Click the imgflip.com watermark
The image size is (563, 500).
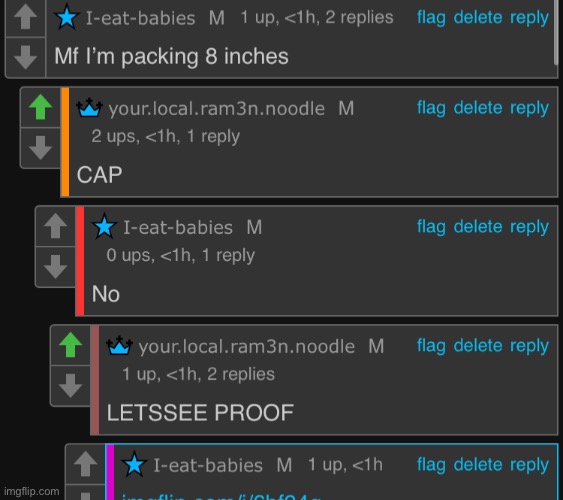coord(32,491)
